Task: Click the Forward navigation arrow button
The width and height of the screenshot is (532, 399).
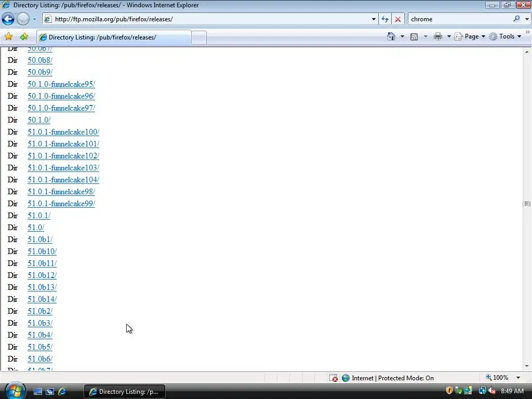Action: (23, 19)
